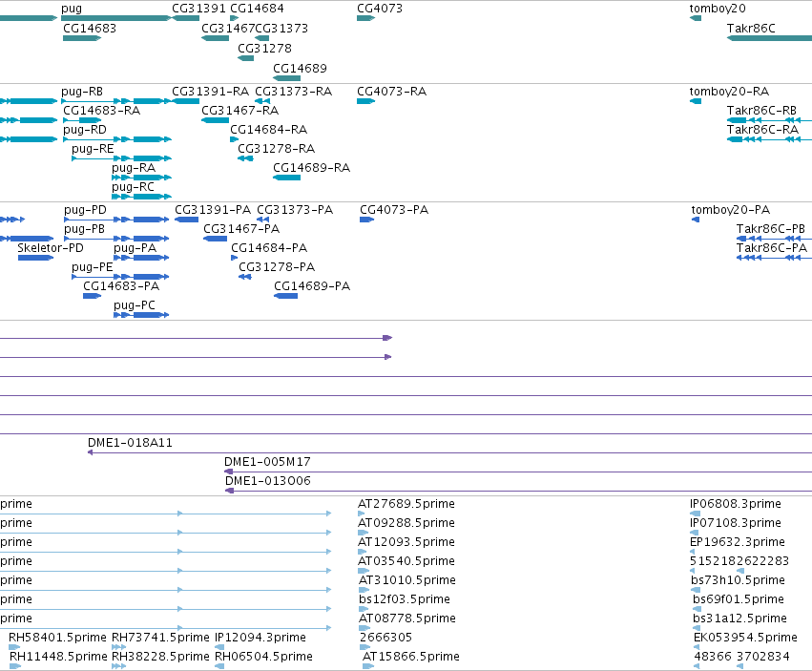The image size is (812, 671).
Task: Click the CG4073-RA transcript label
Action: point(391,92)
